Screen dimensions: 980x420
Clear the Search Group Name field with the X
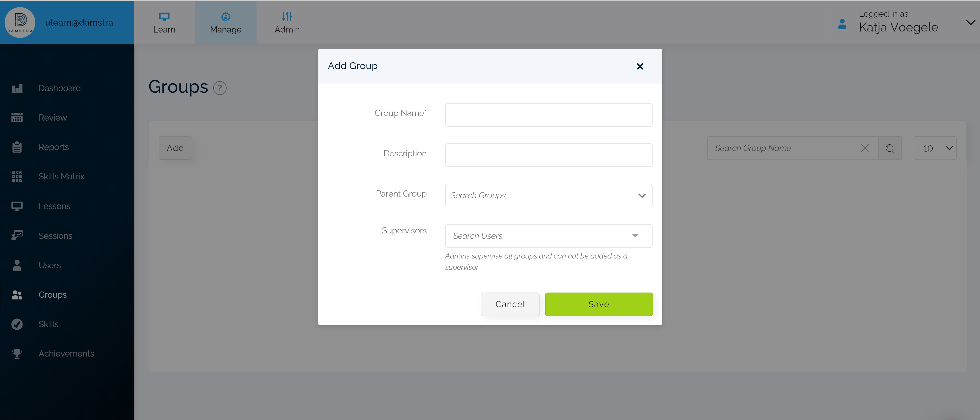tap(865, 148)
